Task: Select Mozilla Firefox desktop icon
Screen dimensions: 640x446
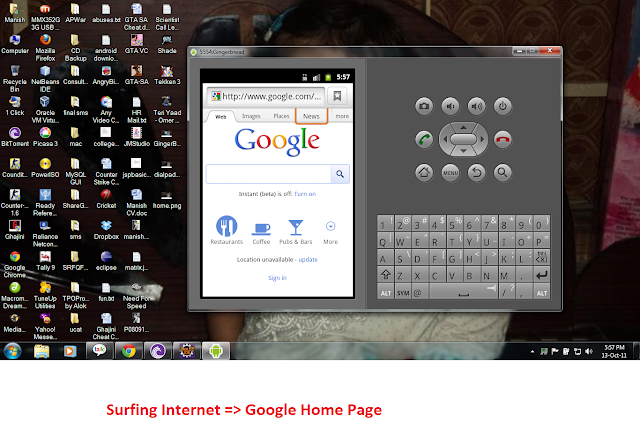Action: [45, 48]
